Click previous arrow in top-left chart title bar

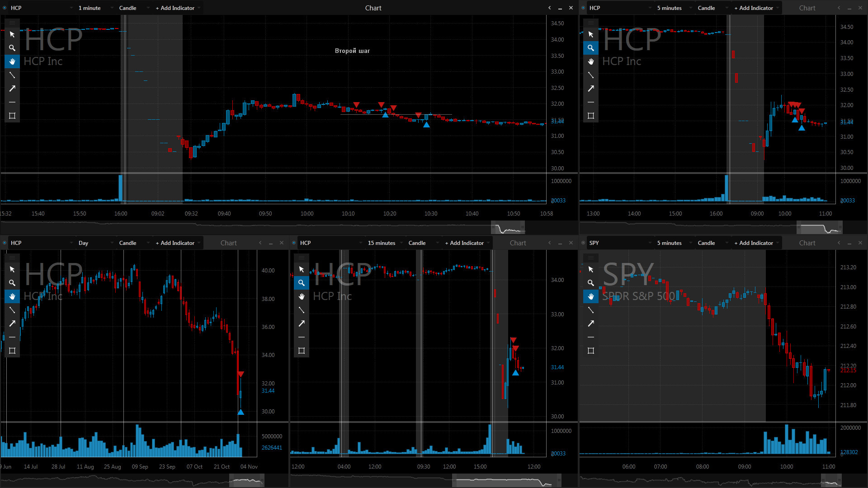tap(549, 8)
